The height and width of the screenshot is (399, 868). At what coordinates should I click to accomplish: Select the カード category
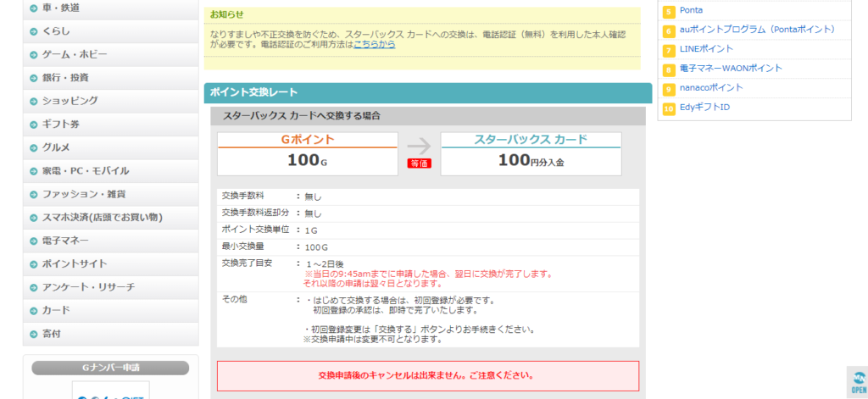point(111,310)
